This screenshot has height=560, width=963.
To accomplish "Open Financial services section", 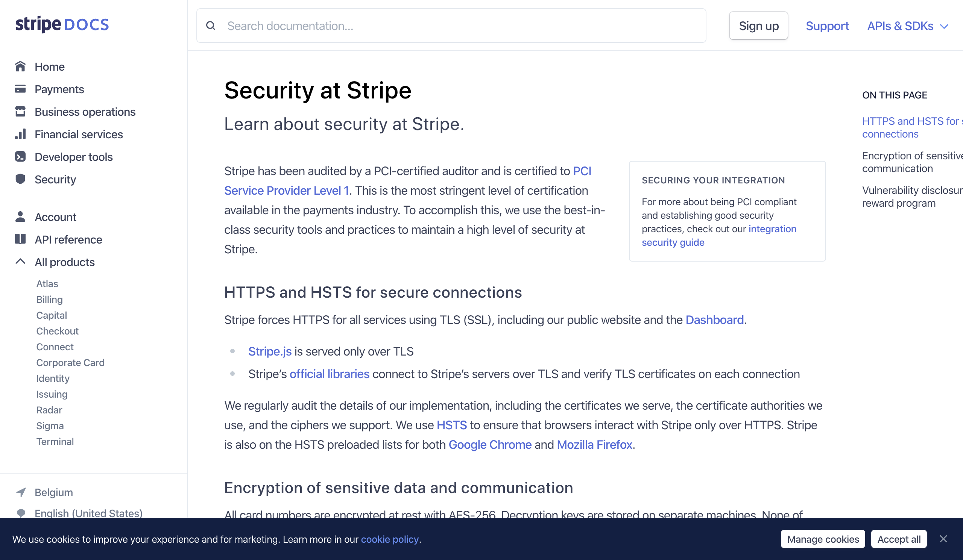I will click(79, 134).
